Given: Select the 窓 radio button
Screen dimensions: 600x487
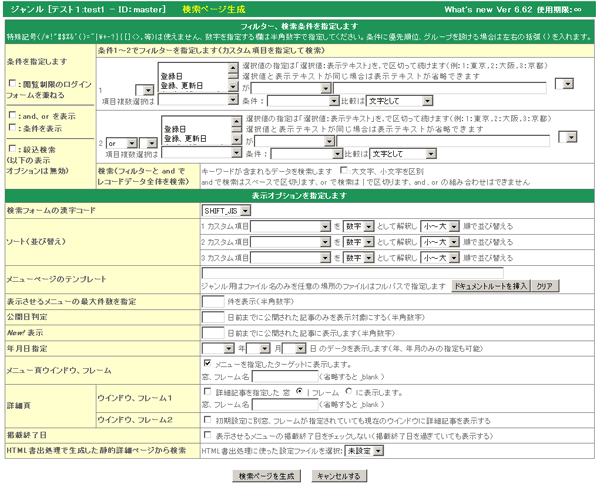Looking at the screenshot, I should click(299, 391).
